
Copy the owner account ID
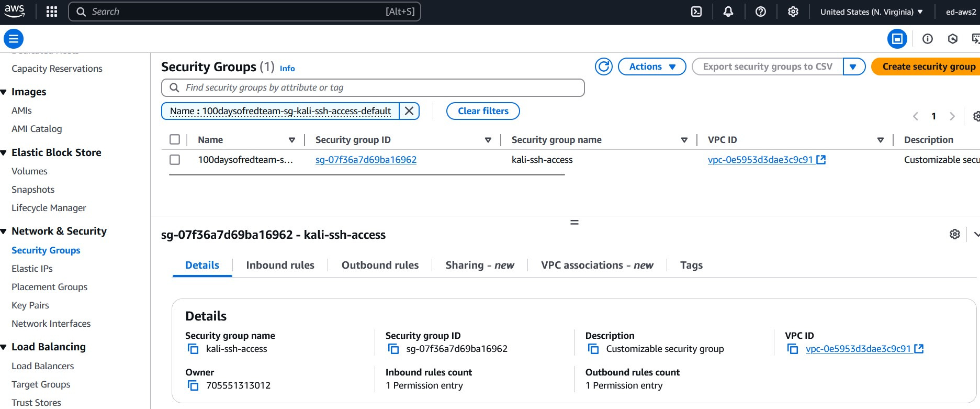pos(193,385)
